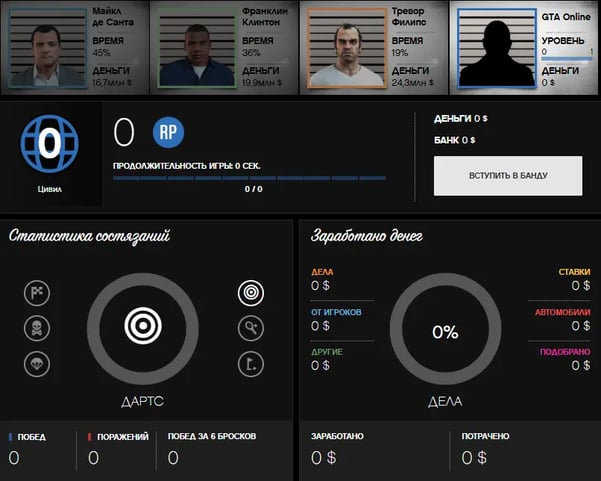Select the Deathmatch skull icon
601x481 pixels.
coord(37,329)
